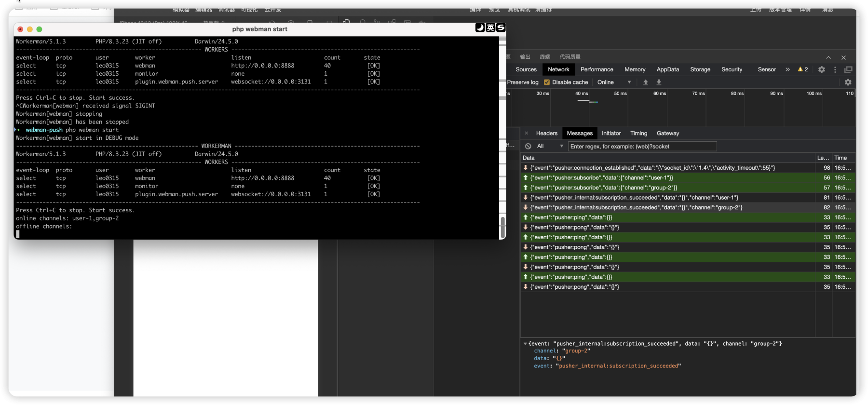Viewport: 868px width, 405px height.
Task: Click the 100 ms timeline overview marker
Action: [x=814, y=94]
